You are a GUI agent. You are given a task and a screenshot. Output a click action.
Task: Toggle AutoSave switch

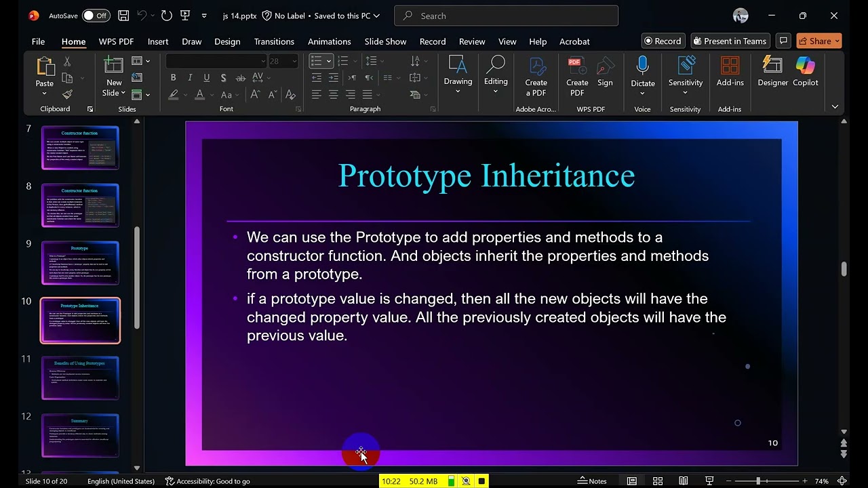point(96,16)
